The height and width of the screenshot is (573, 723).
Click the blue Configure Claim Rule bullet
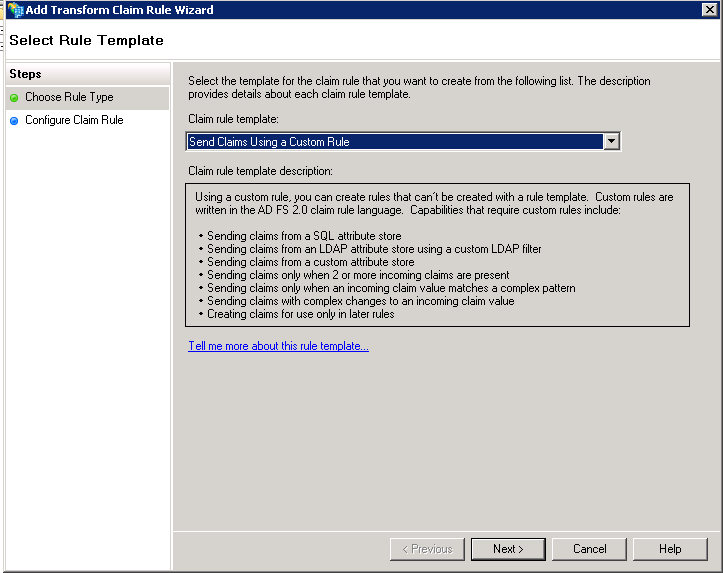(x=14, y=121)
